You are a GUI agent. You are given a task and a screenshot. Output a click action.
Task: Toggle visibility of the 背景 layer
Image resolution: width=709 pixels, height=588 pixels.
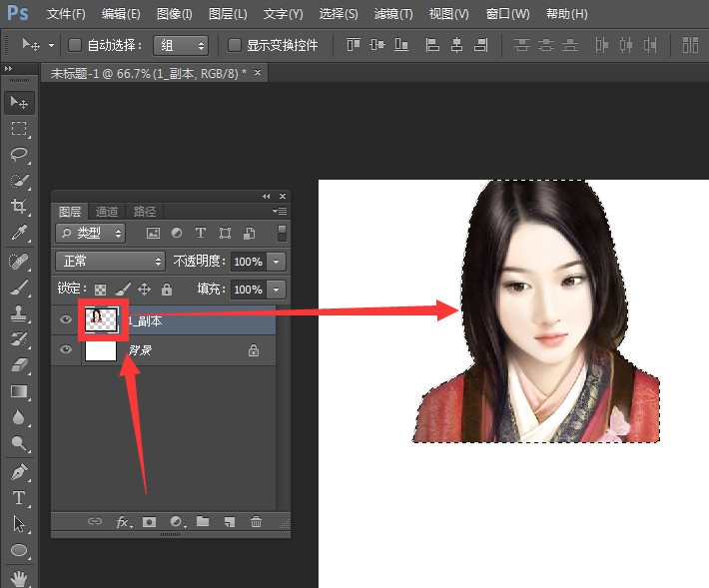click(x=66, y=350)
